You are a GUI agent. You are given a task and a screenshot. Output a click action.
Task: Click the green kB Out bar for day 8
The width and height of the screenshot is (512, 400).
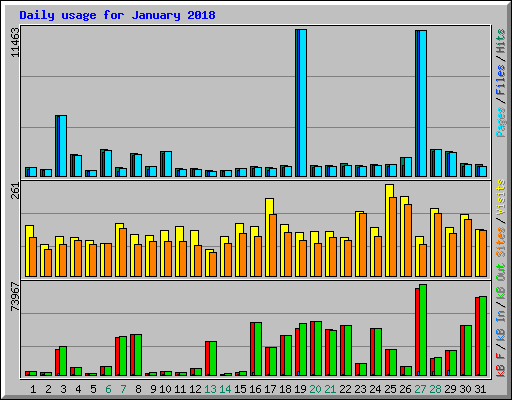click(138, 355)
